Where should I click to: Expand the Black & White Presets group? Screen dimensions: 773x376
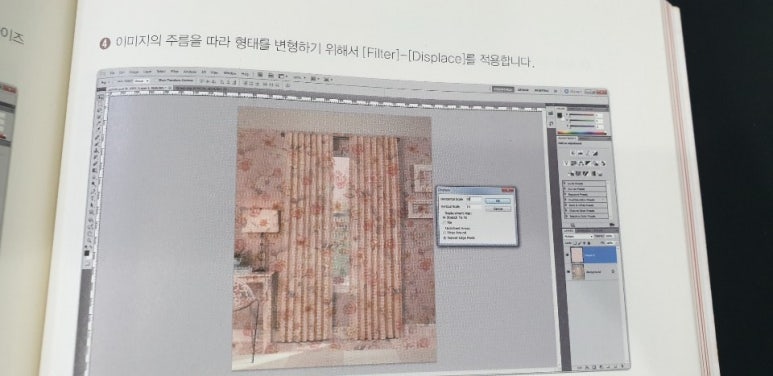[565, 205]
